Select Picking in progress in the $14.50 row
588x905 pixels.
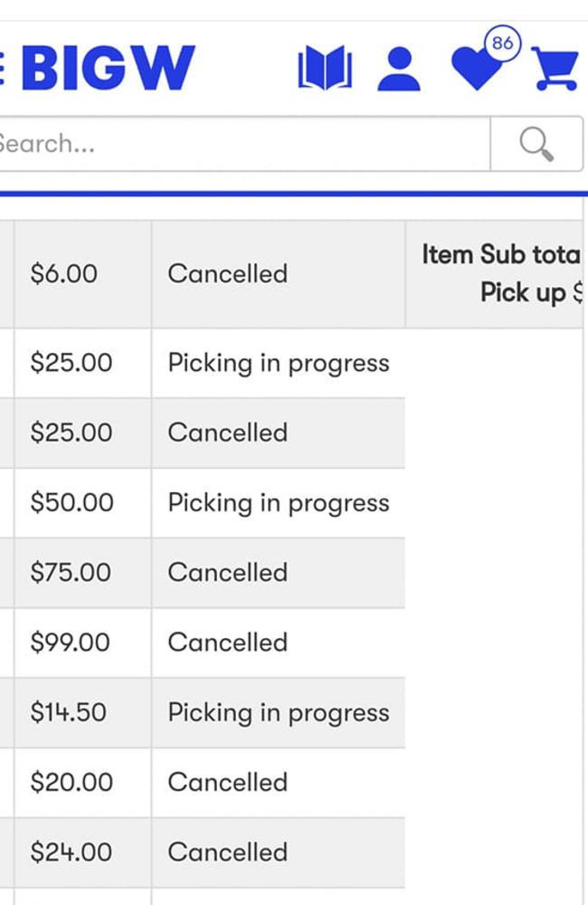point(279,713)
